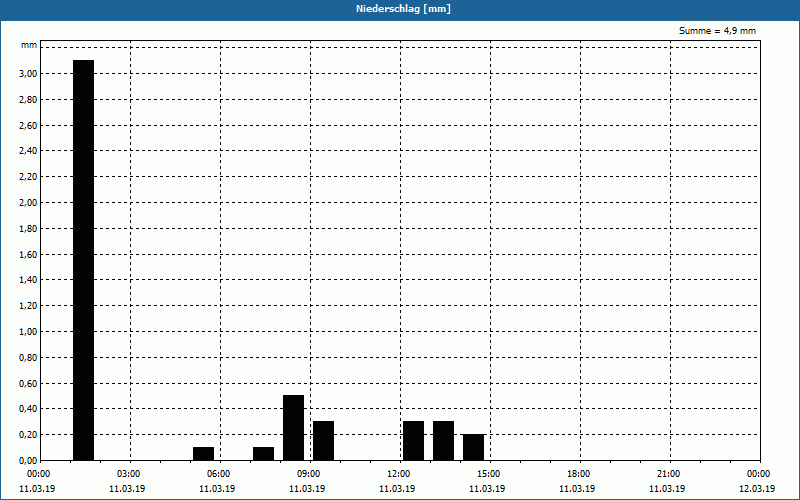Screen dimensions: 800x500
Task: Select the 09:00 time label
Action: click(309, 474)
